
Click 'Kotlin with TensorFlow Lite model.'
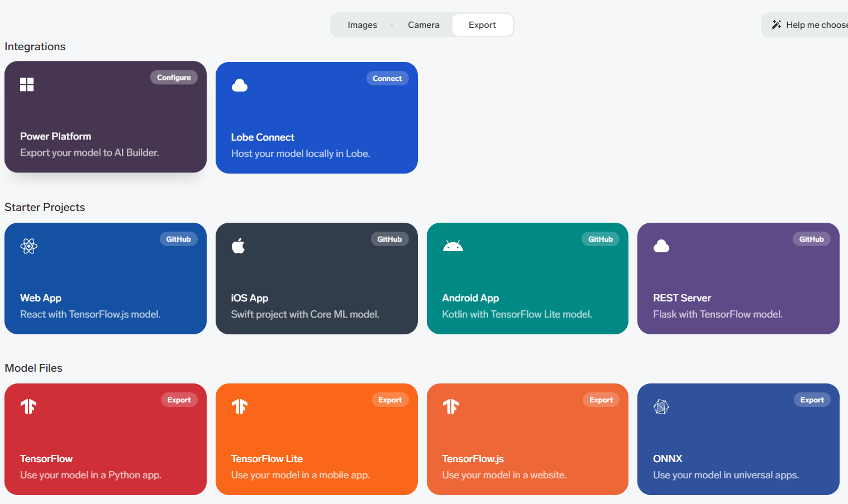517,314
